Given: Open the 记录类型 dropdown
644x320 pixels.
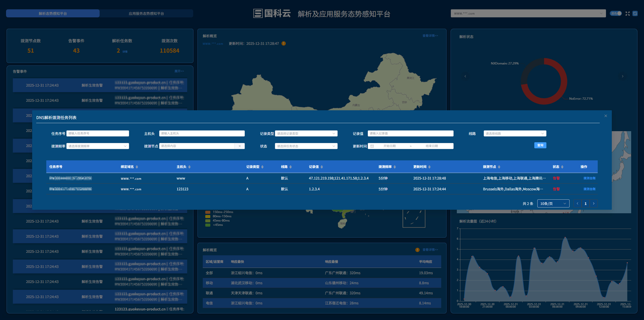Looking at the screenshot, I should click(306, 133).
